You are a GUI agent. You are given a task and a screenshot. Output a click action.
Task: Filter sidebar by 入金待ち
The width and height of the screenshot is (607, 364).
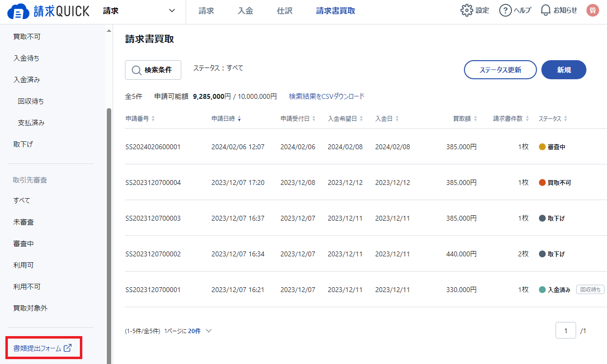click(x=26, y=58)
